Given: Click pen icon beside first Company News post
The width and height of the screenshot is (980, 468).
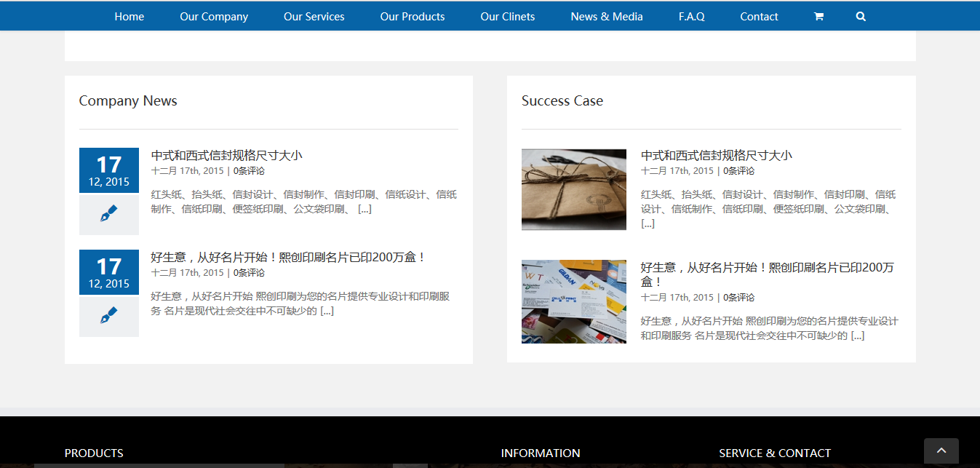Looking at the screenshot, I should [108, 215].
